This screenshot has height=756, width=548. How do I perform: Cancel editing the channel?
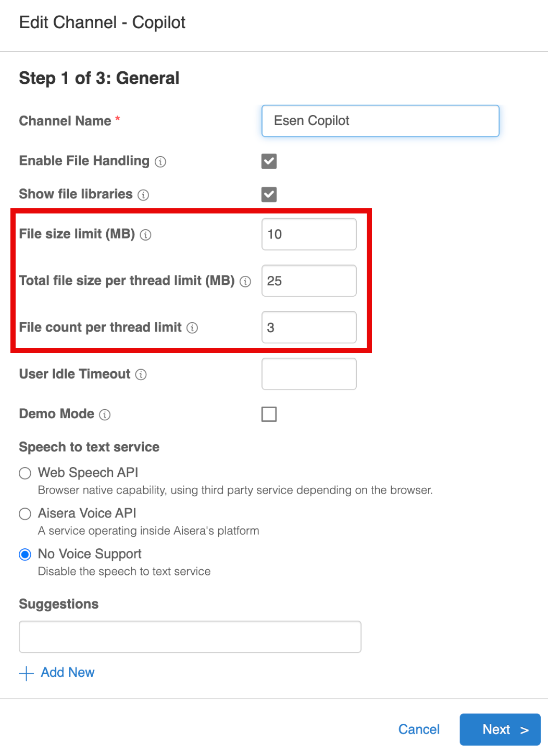[x=419, y=729]
